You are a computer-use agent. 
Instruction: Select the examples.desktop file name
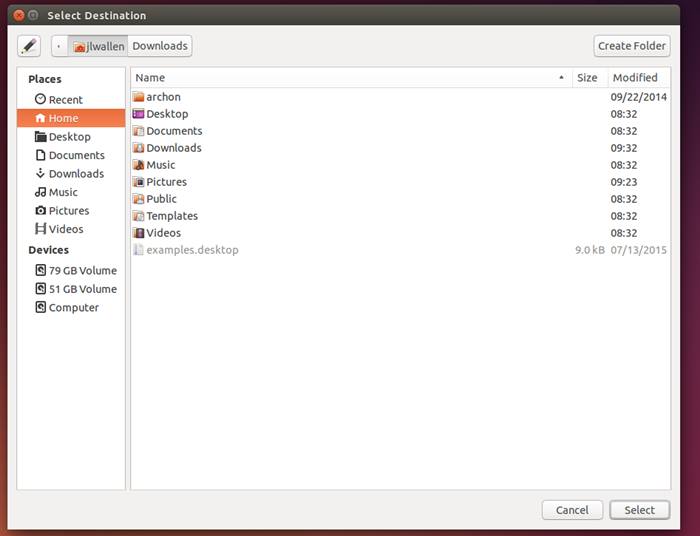coord(192,250)
